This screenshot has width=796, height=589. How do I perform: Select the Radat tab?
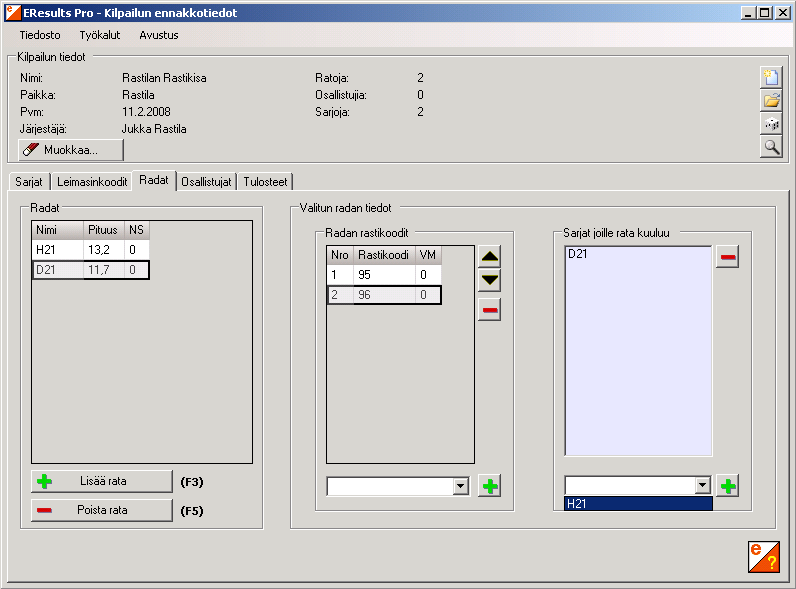154,180
